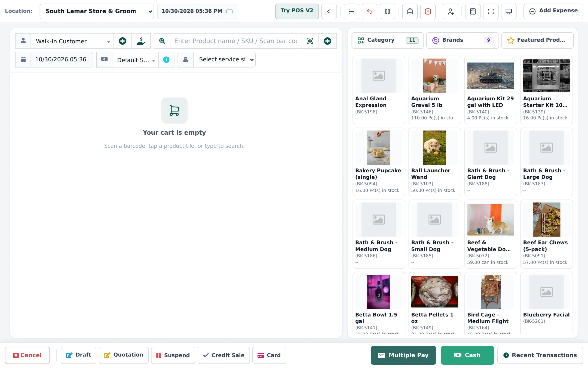The width and height of the screenshot is (588, 368).
Task: Click the briefcase register details icon
Action: click(x=410, y=11)
